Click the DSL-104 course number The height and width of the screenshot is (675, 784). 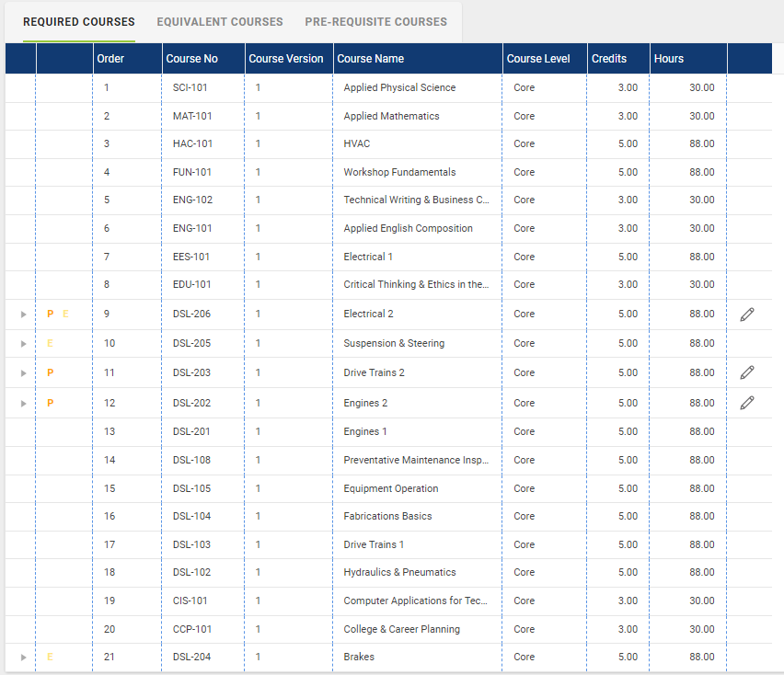point(191,516)
